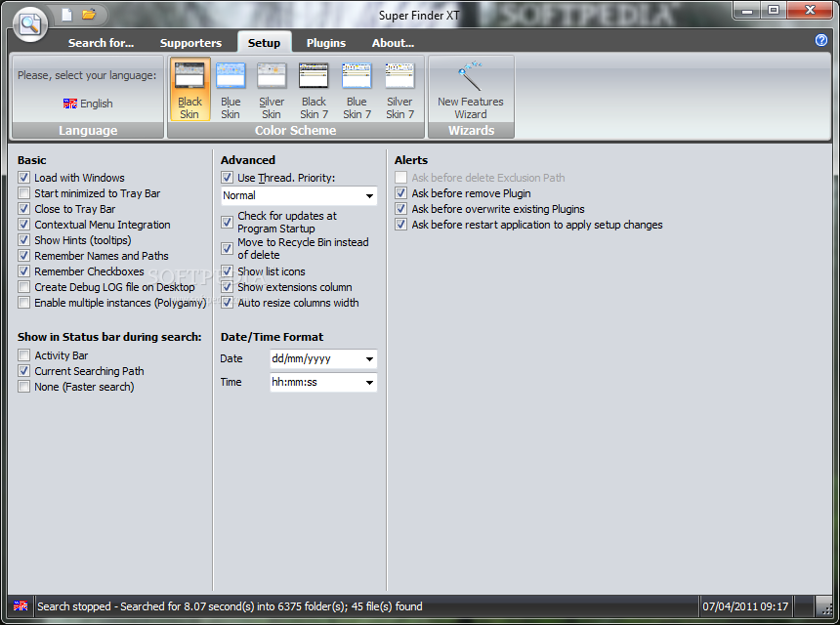Enable Start minimized to Tray Bar

pyautogui.click(x=23, y=192)
